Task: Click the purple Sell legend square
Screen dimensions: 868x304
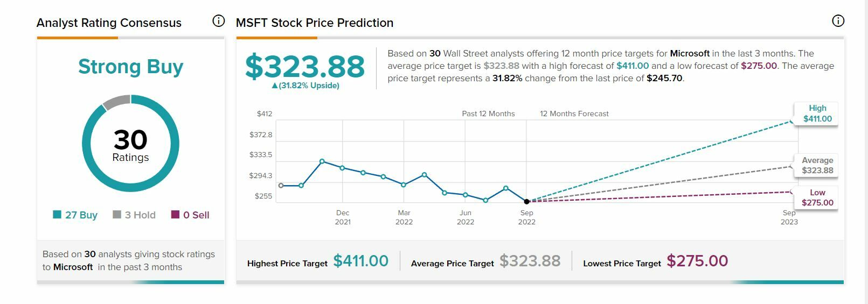Action: pos(175,215)
